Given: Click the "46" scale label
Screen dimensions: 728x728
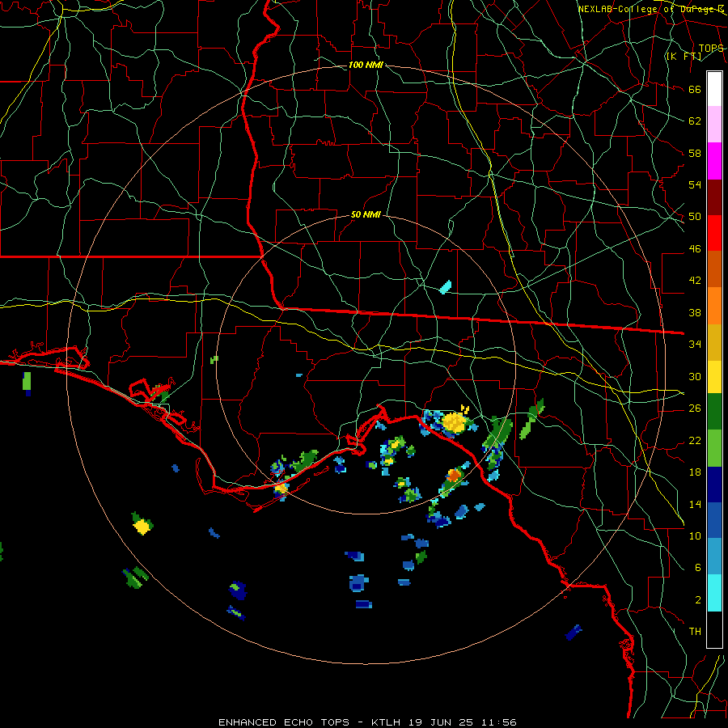Looking at the screenshot, I should tap(695, 249).
